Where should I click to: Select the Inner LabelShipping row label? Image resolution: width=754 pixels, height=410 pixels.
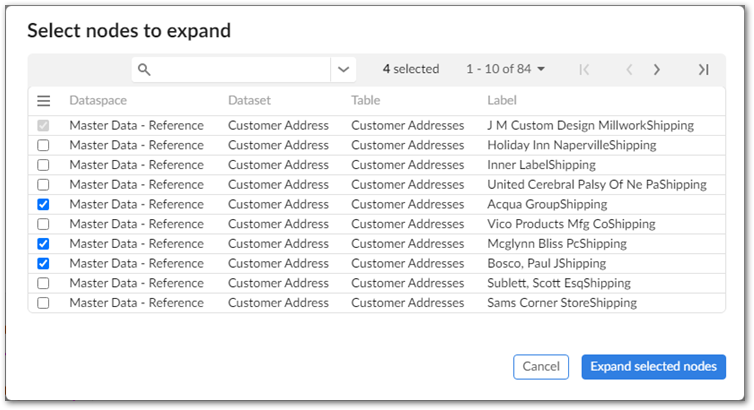(x=543, y=165)
